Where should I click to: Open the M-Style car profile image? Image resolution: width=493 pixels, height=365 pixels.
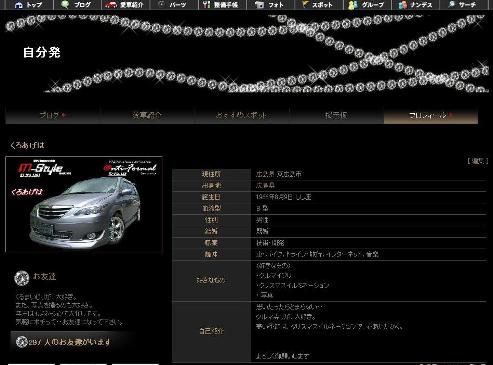(x=84, y=204)
